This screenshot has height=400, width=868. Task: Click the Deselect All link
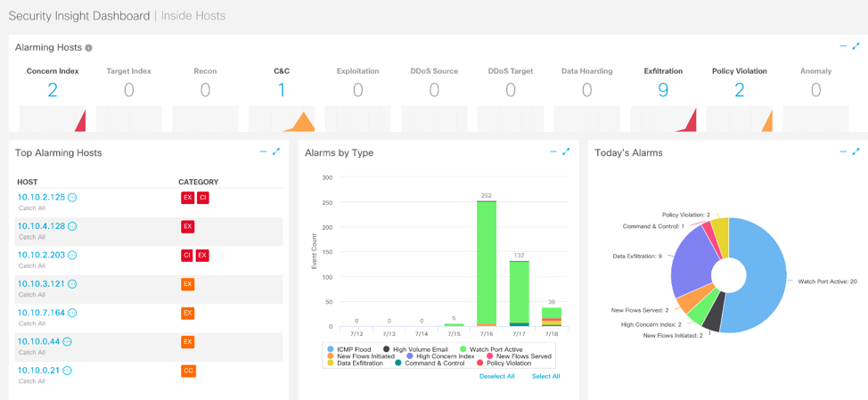coord(496,377)
